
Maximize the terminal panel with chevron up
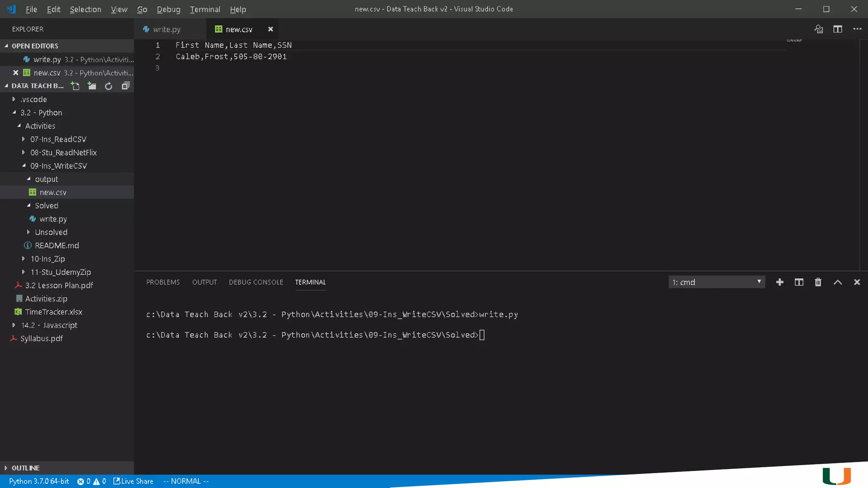[x=837, y=282]
